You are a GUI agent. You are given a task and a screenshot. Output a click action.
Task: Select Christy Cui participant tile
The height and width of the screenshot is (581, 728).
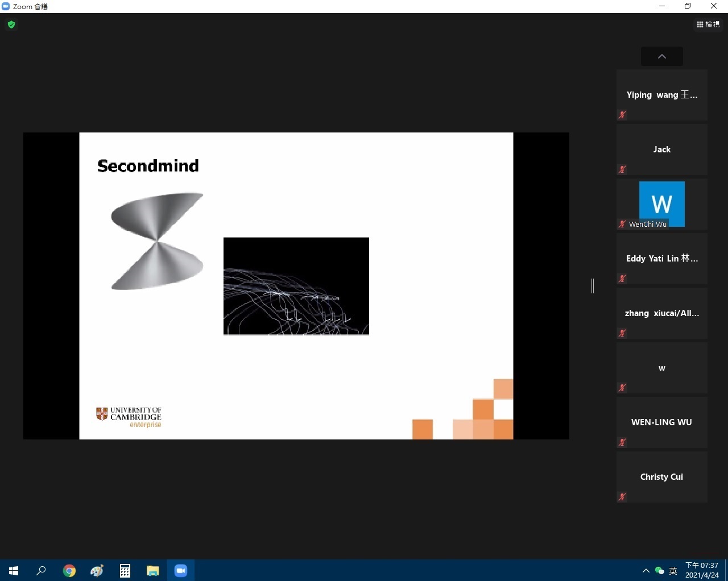point(661,477)
